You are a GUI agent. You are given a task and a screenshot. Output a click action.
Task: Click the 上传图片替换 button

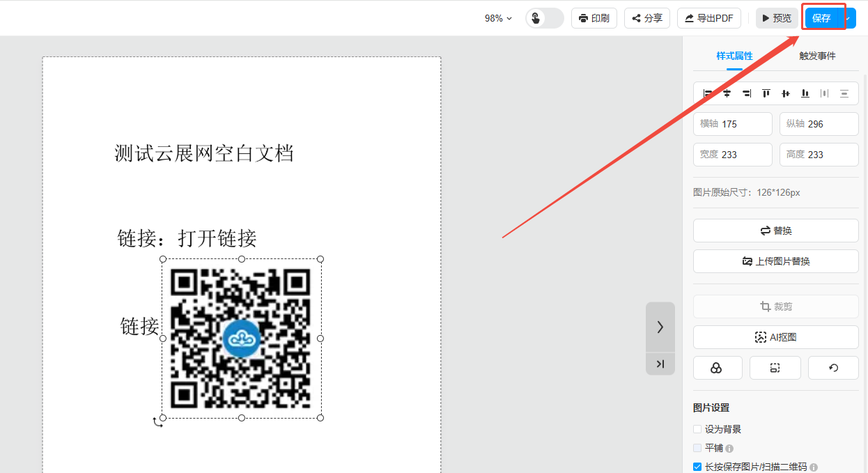(775, 261)
